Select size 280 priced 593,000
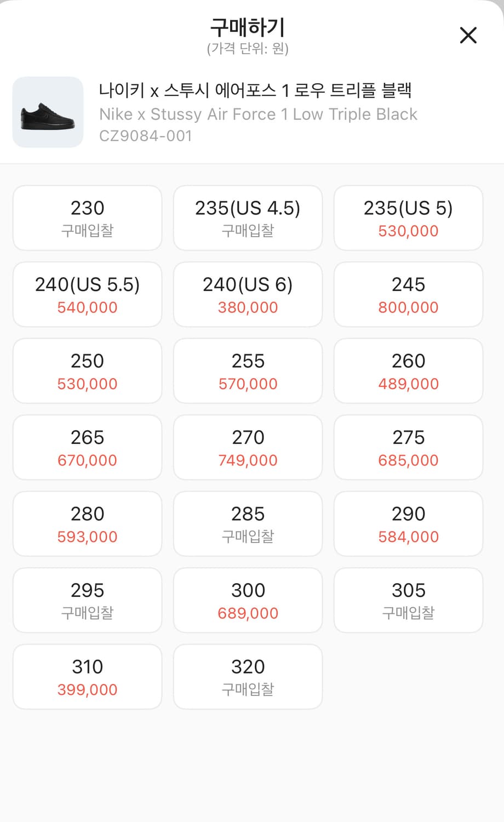 87,524
